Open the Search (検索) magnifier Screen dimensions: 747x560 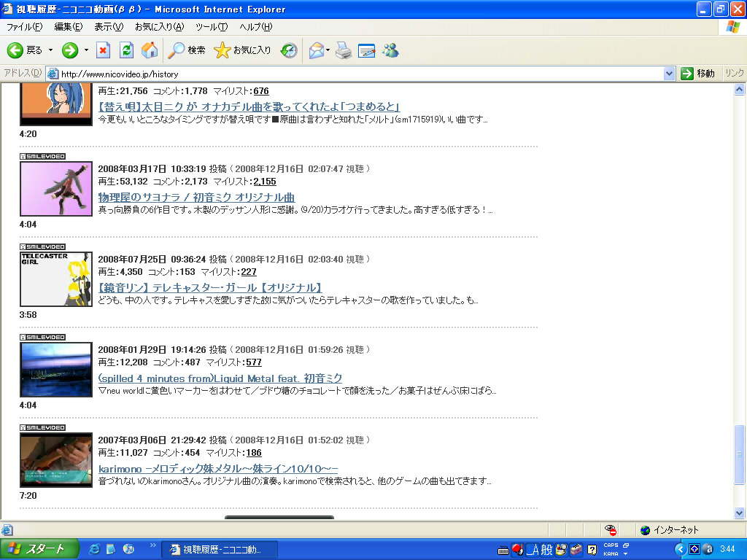(x=187, y=50)
